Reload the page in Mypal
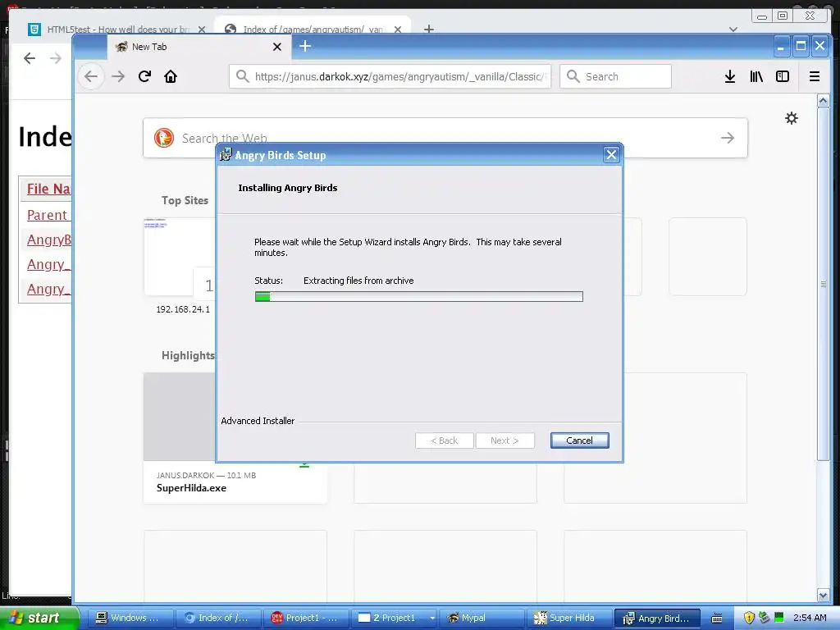This screenshot has height=630, width=840. [x=144, y=76]
